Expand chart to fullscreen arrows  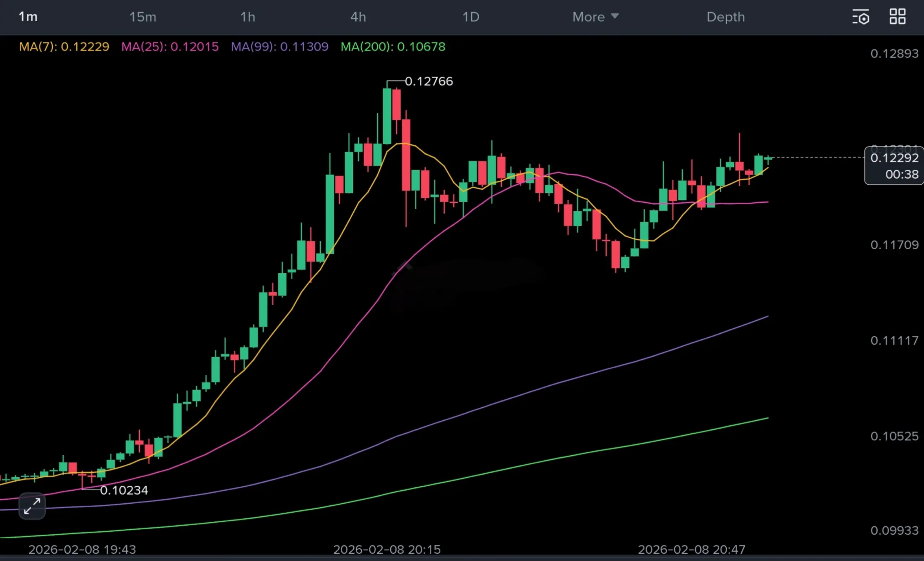[x=32, y=506]
